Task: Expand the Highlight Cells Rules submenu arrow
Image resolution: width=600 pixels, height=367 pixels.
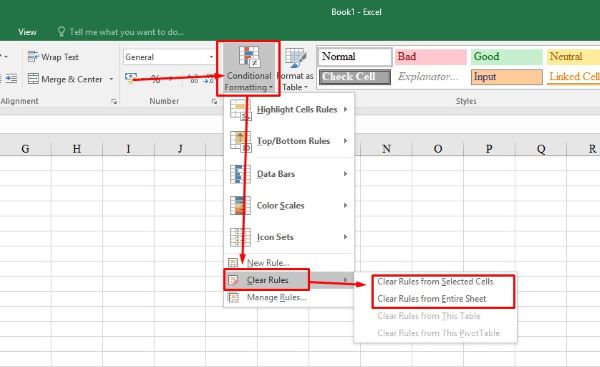Action: pyautogui.click(x=345, y=109)
